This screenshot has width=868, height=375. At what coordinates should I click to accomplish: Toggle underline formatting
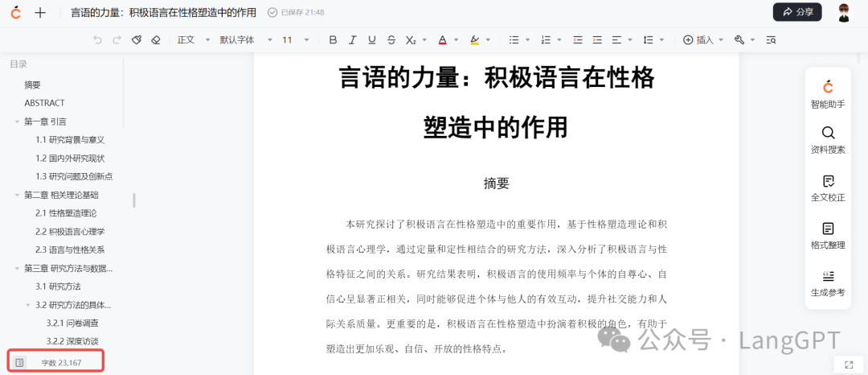point(372,40)
